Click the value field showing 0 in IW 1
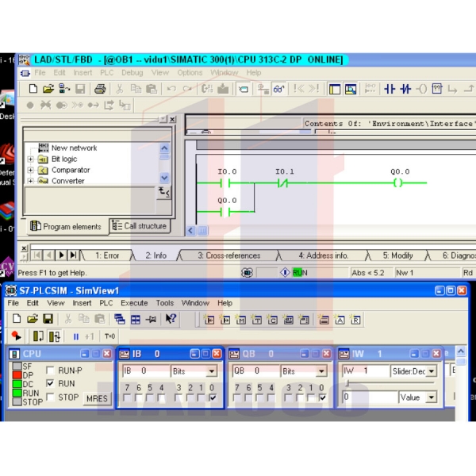Image resolution: width=476 pixels, height=476 pixels. pyautogui.click(x=370, y=397)
